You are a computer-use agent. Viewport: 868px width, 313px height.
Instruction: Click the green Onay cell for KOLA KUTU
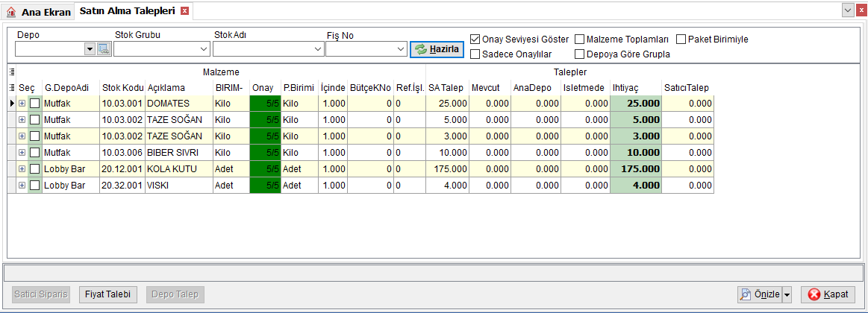pos(265,168)
